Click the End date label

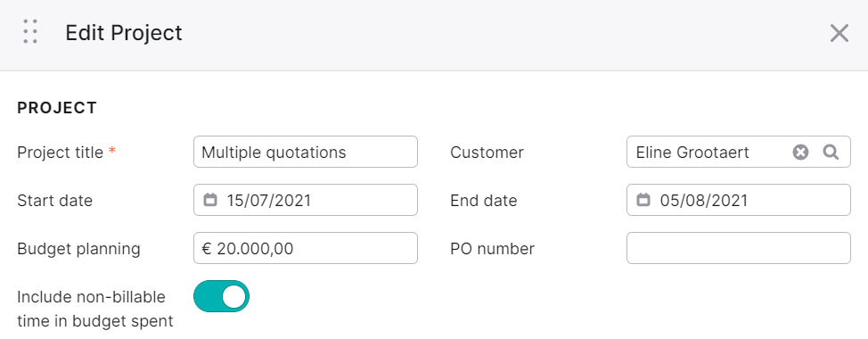(x=483, y=201)
